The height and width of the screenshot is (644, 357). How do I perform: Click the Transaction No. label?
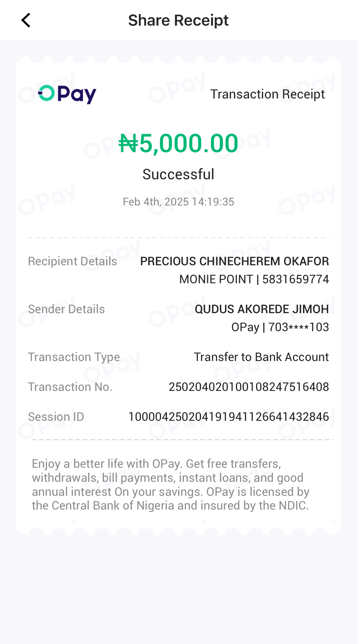pos(70,387)
